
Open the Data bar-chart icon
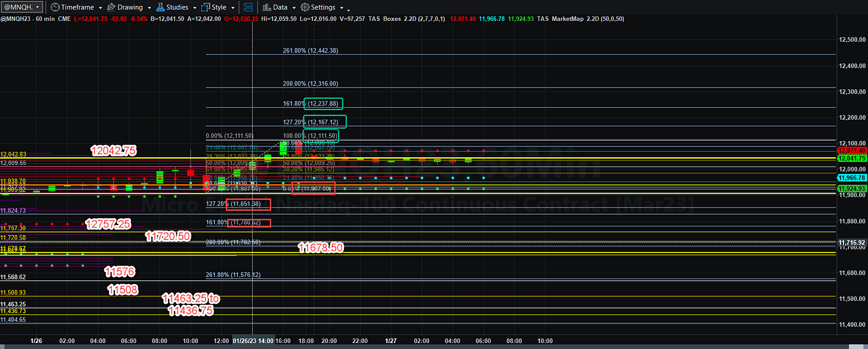pos(266,7)
